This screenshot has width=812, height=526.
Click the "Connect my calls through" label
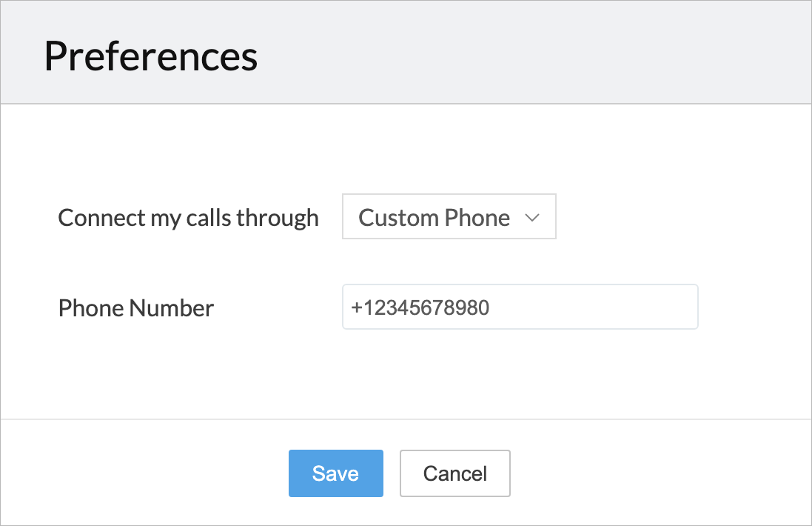188,218
